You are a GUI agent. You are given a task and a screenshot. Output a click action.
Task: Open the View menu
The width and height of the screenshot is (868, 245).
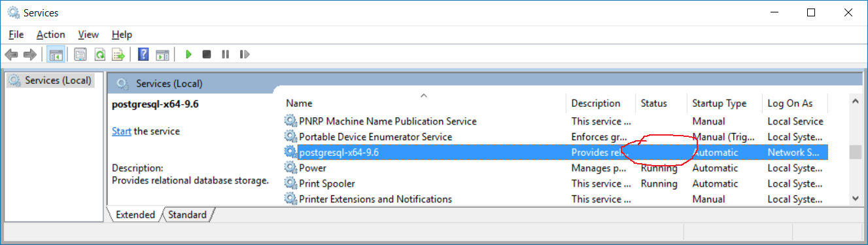(88, 34)
